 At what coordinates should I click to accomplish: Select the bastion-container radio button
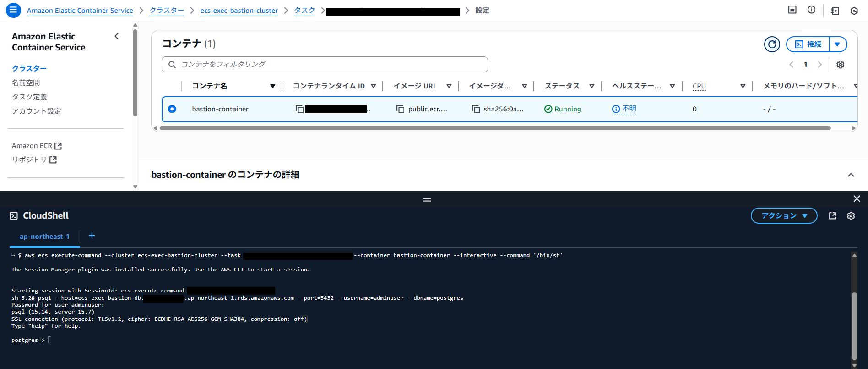click(172, 109)
